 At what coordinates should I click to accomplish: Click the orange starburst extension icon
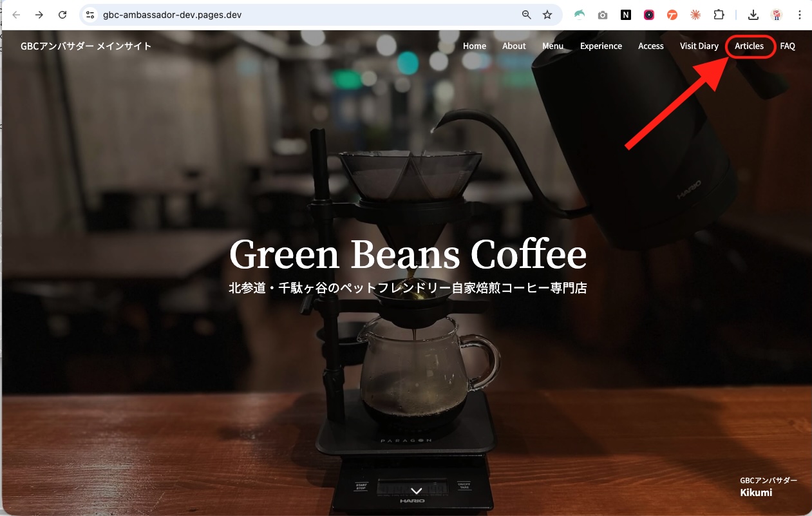(695, 15)
